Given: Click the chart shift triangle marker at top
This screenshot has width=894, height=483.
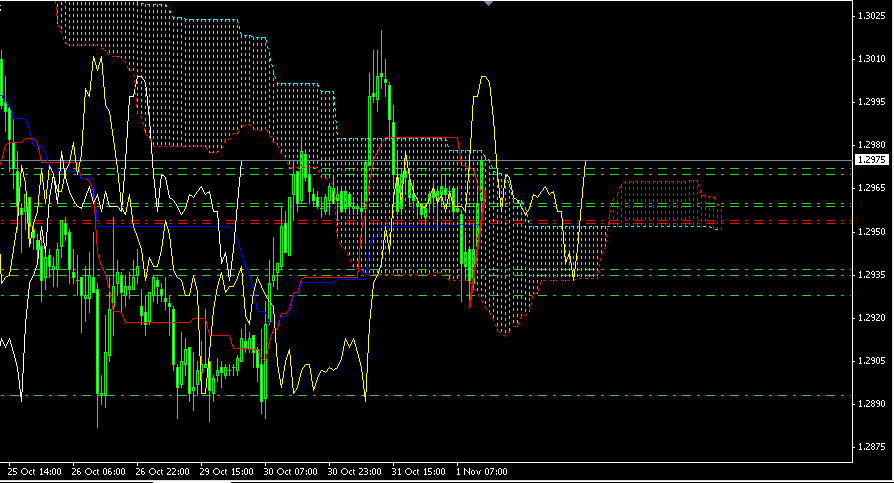Looking at the screenshot, I should pyautogui.click(x=488, y=3).
